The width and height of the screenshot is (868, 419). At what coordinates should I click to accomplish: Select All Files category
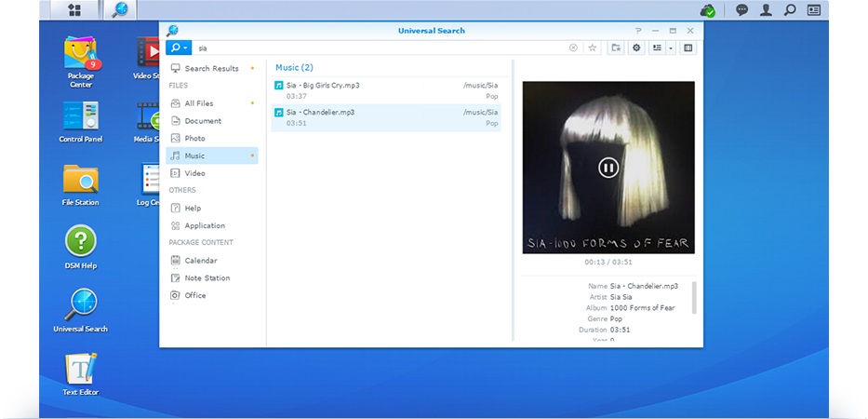point(212,103)
